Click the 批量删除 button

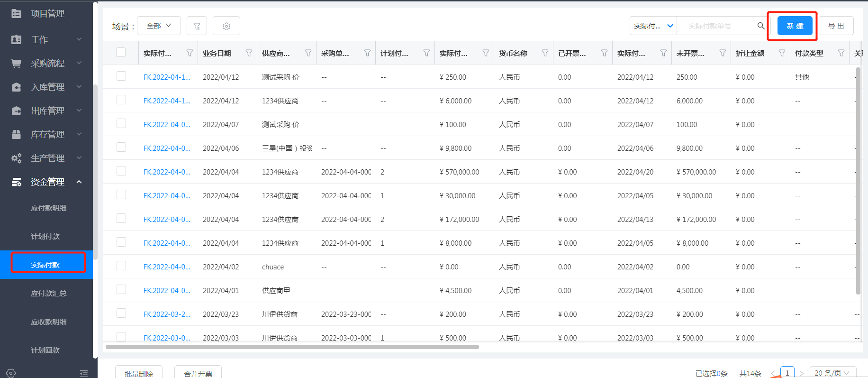[139, 372]
